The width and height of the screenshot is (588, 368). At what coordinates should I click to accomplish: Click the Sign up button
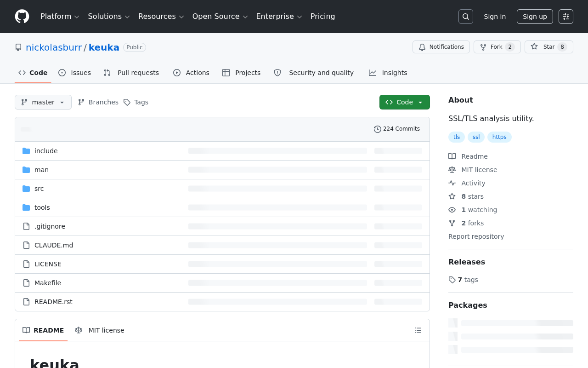(535, 17)
